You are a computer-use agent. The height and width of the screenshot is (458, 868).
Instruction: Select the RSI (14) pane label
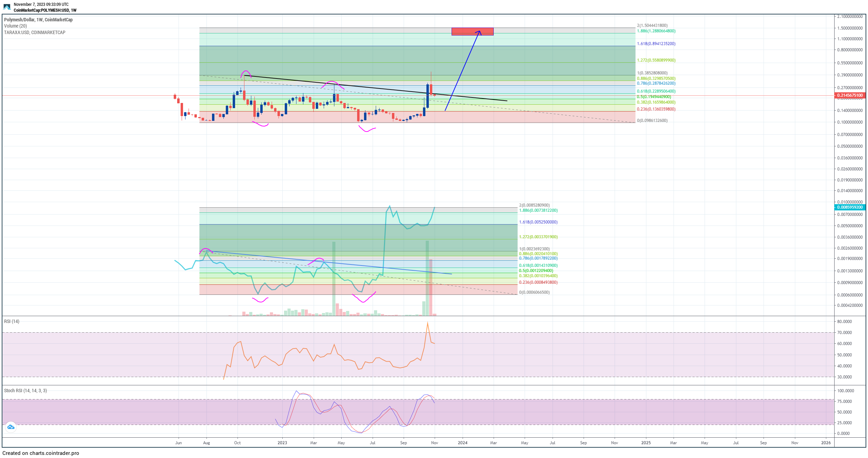pyautogui.click(x=12, y=321)
